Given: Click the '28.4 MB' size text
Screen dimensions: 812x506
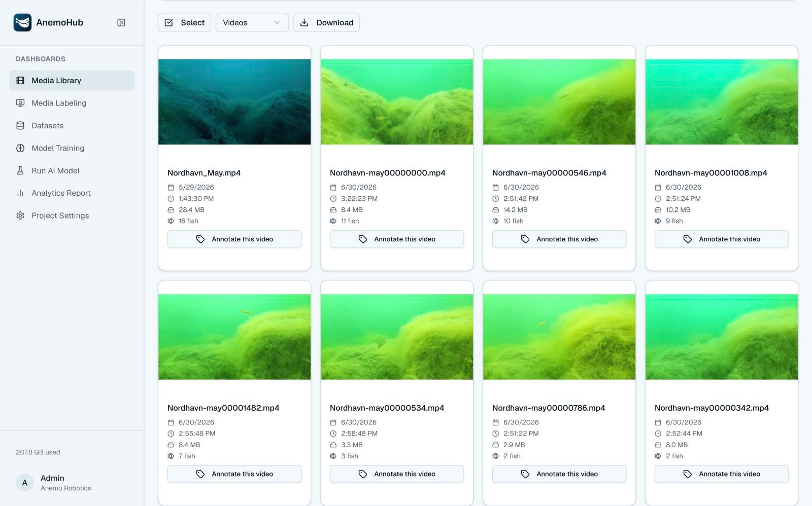Looking at the screenshot, I should (x=191, y=210).
